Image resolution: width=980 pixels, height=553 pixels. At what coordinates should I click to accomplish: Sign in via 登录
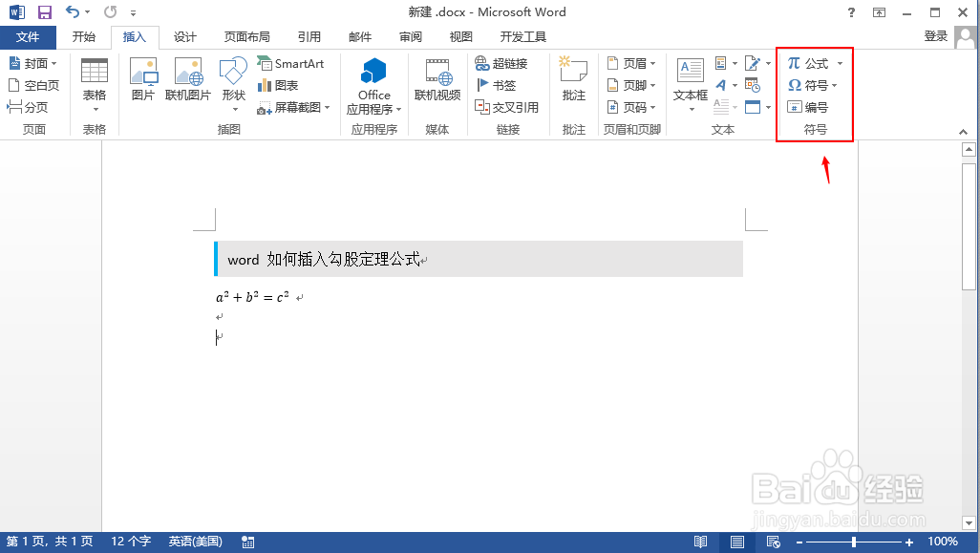936,36
